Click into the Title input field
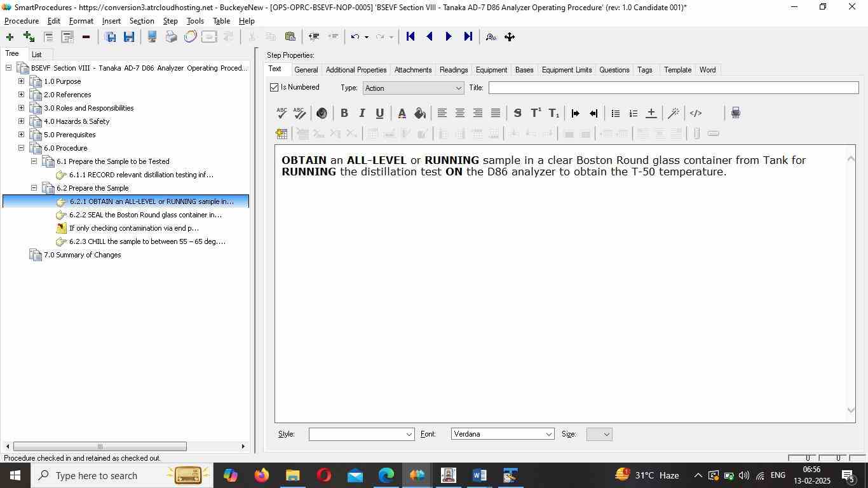Image resolution: width=868 pixels, height=488 pixels. [x=673, y=88]
